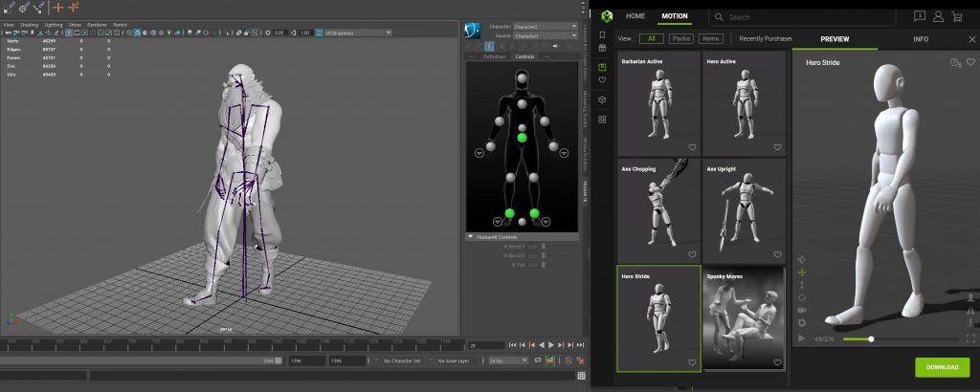Click the HumanIK character logo icon
Image resolution: width=980 pixels, height=392 pixels.
pos(473,29)
